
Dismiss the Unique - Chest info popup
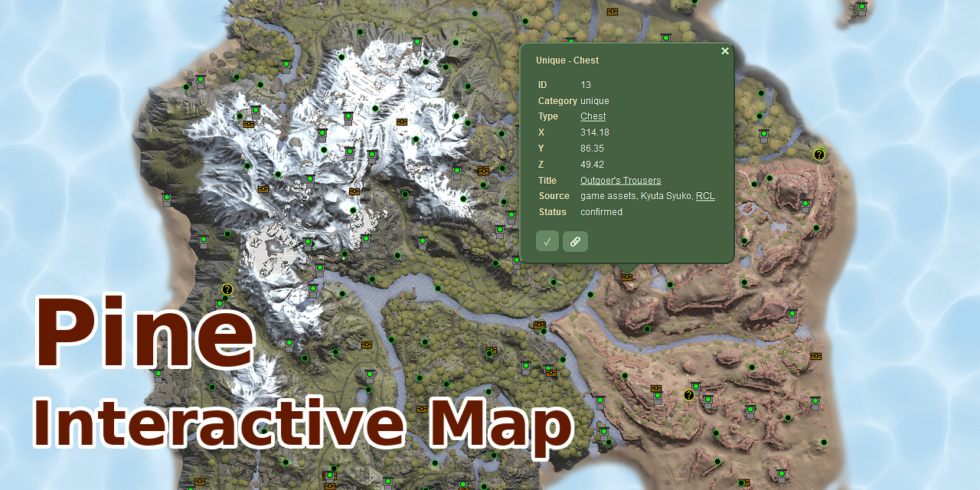[724, 51]
